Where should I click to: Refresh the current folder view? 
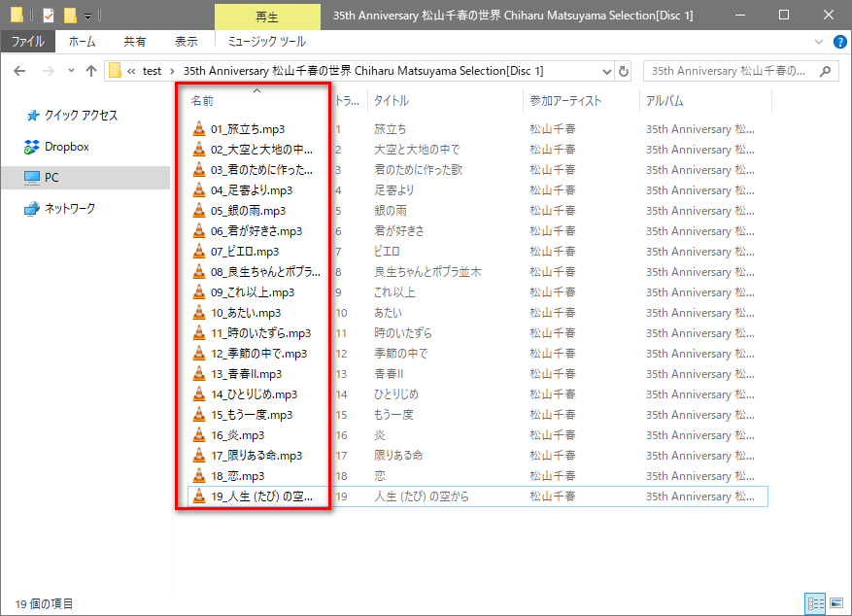click(623, 71)
